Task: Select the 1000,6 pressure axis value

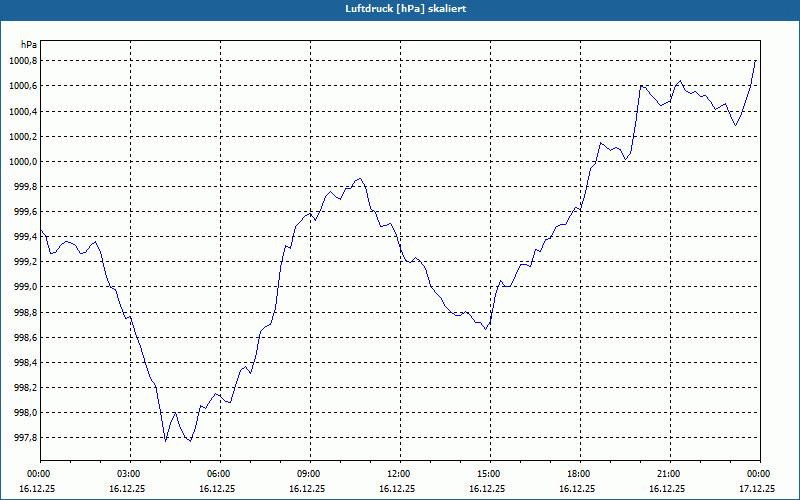Action: (22, 86)
